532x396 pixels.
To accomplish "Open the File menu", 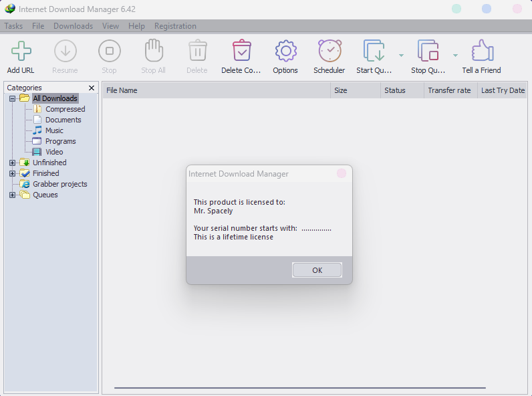I will tap(38, 26).
